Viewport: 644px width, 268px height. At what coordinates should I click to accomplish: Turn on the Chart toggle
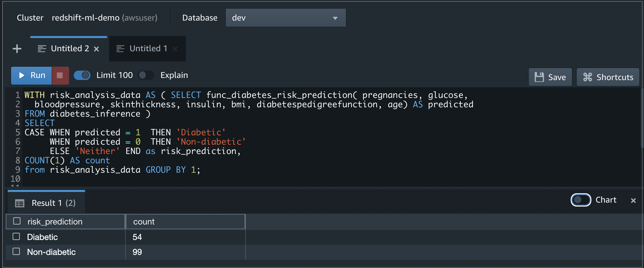[581, 200]
